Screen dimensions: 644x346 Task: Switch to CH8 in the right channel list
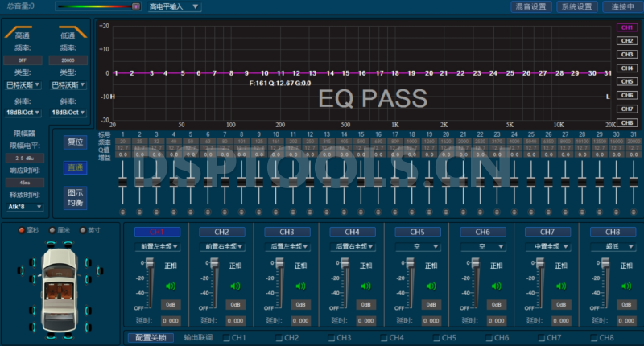click(626, 122)
